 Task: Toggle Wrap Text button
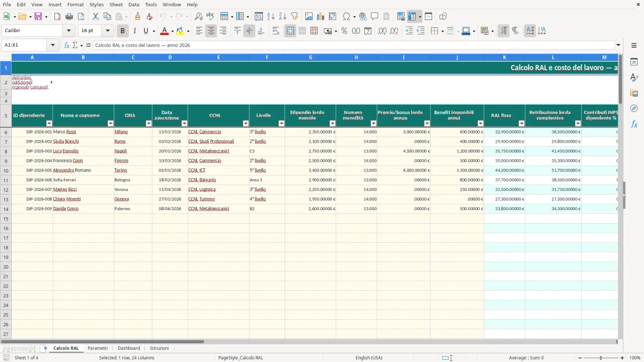tap(276, 31)
